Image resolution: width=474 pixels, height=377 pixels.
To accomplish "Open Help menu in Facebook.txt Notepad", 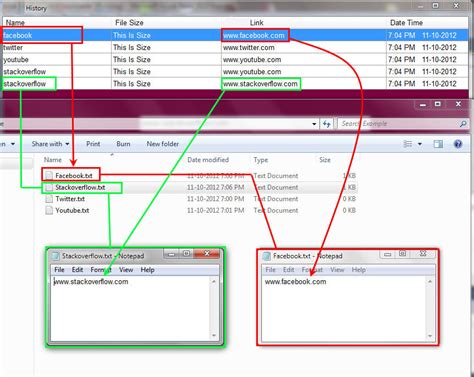I will point(359,270).
